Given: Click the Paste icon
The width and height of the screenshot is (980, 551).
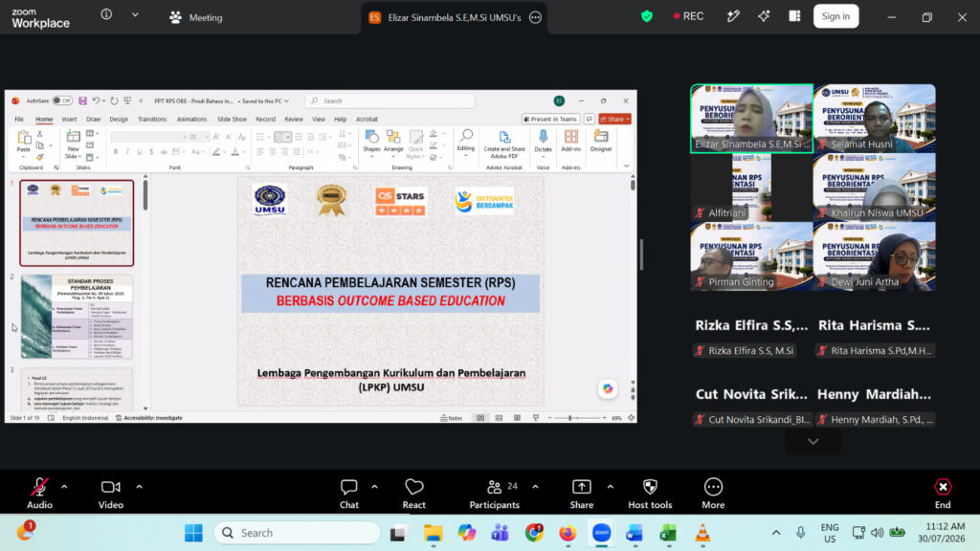Looking at the screenshot, I should tap(24, 138).
